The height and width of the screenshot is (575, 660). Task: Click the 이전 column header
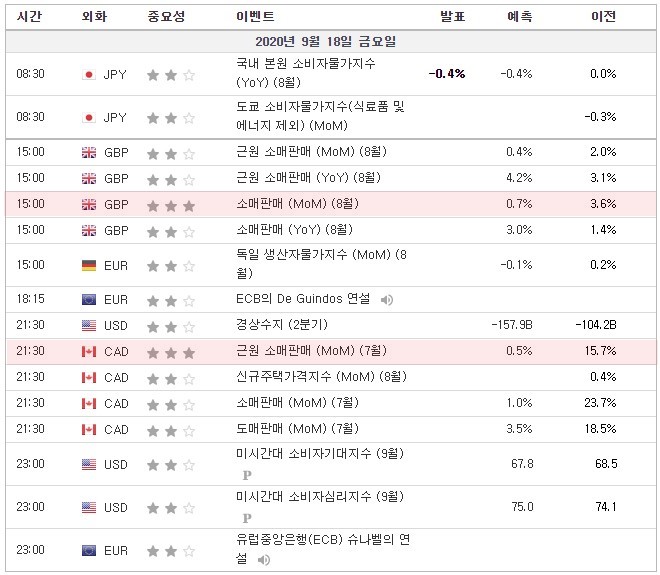click(x=604, y=16)
